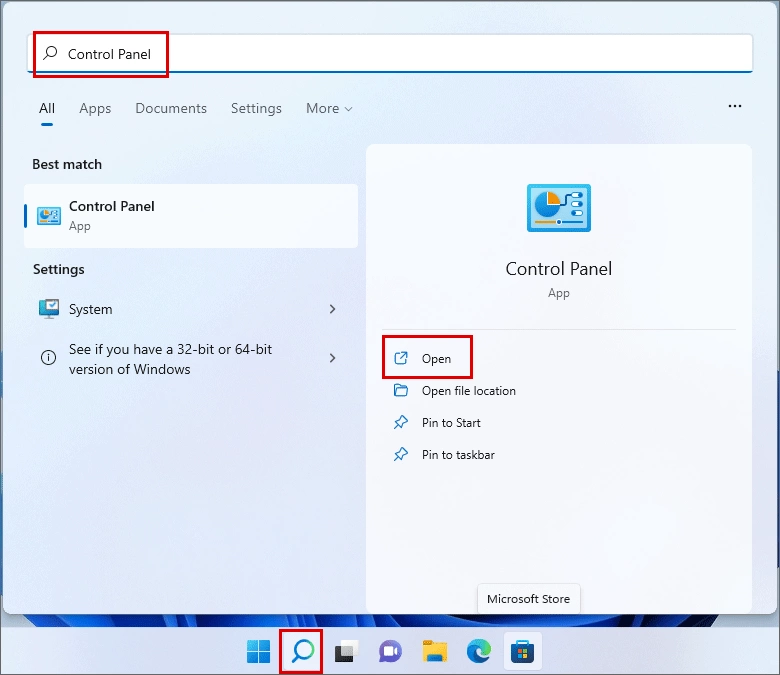Open Task View on the taskbar
This screenshot has height=675, width=780.
pyautogui.click(x=346, y=652)
